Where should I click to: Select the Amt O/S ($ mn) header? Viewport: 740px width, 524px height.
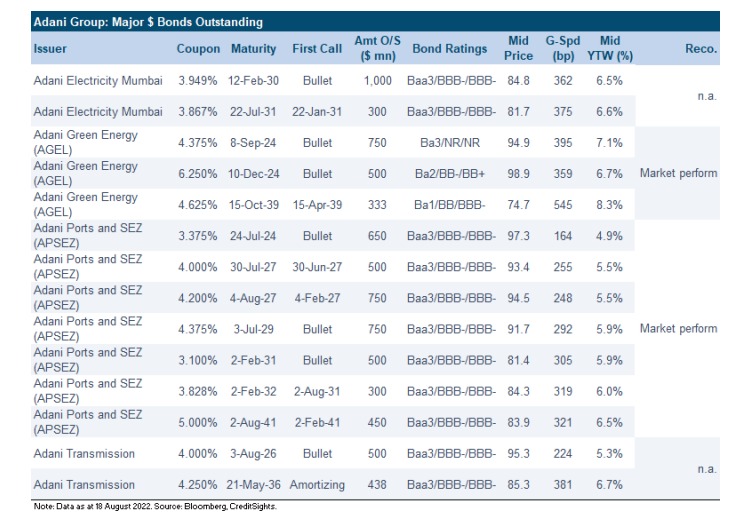pyautogui.click(x=375, y=48)
